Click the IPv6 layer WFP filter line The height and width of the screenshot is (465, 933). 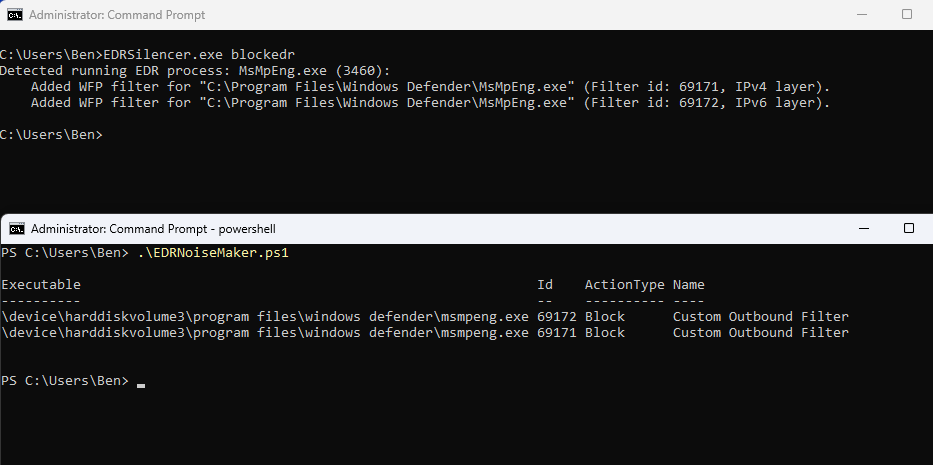click(430, 103)
